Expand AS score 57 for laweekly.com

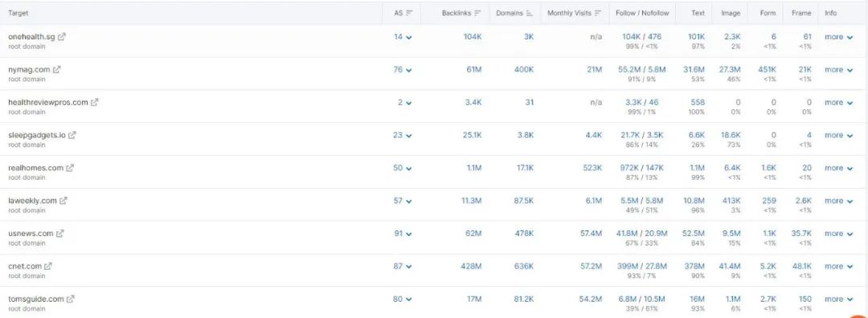tap(403, 201)
